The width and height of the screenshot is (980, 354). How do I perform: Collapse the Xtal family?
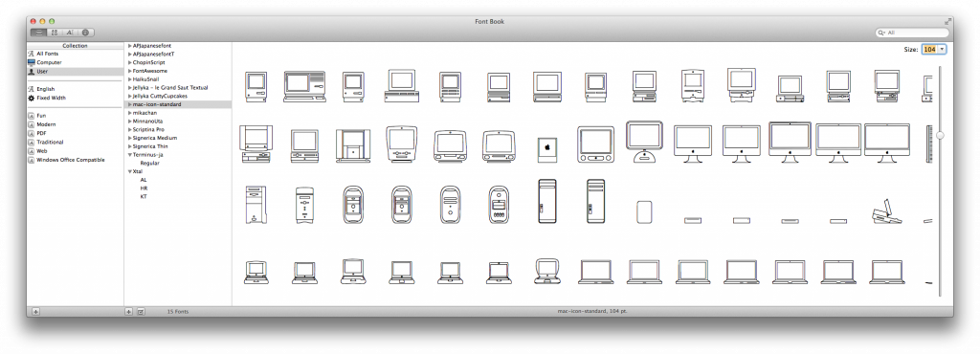coord(130,171)
